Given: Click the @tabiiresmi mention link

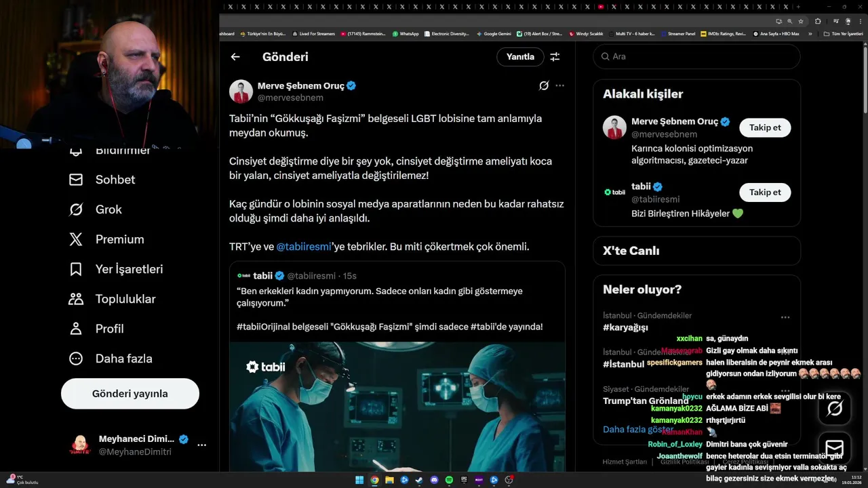Looking at the screenshot, I should coord(304,247).
